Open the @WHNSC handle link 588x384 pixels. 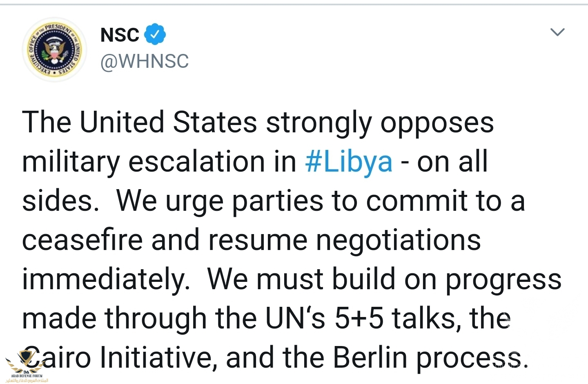(x=145, y=62)
